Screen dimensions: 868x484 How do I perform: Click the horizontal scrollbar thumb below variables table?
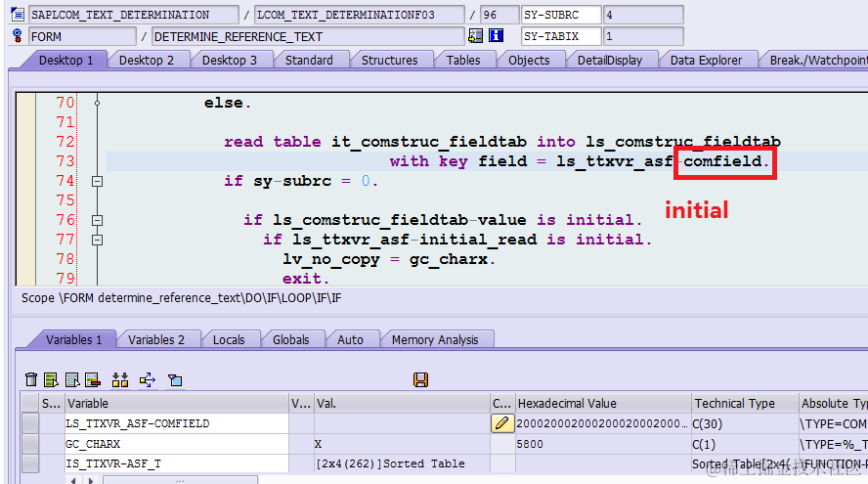[x=181, y=480]
